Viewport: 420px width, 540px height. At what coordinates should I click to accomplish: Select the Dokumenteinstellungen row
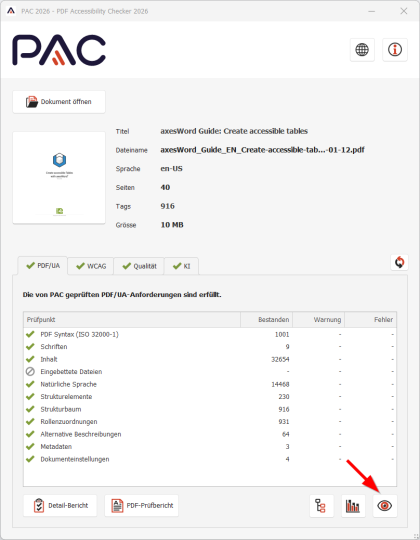[x=210, y=459]
